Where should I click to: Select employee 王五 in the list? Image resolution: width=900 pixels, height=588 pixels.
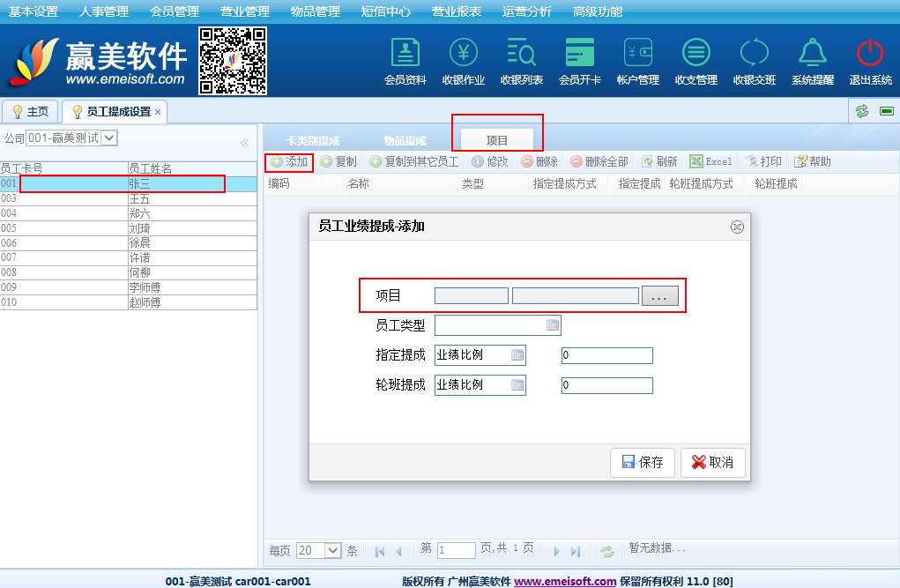pos(139,198)
